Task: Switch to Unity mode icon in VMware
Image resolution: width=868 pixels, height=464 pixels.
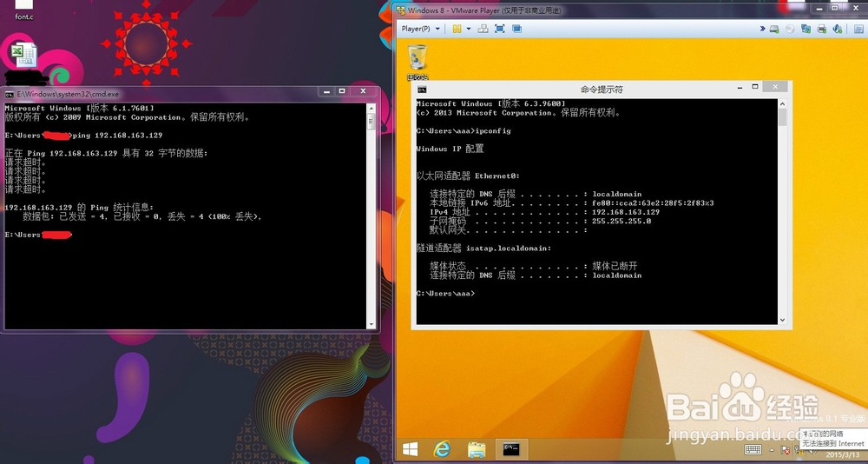Action: coord(516,29)
